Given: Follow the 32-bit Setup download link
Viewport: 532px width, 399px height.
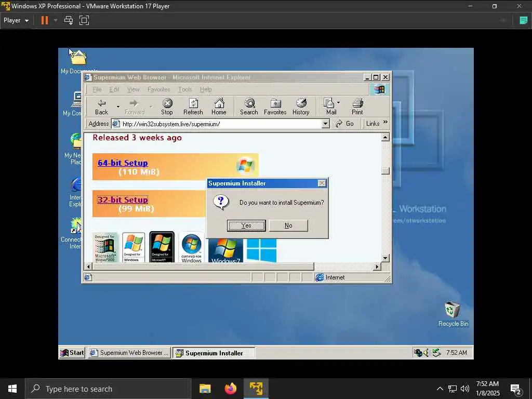Looking at the screenshot, I should (123, 200).
